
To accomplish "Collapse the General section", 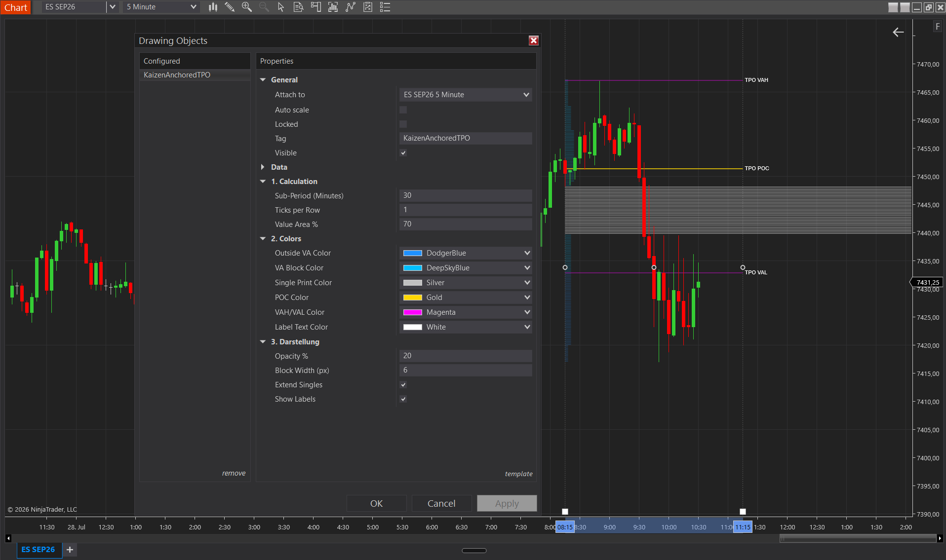I will click(x=263, y=80).
